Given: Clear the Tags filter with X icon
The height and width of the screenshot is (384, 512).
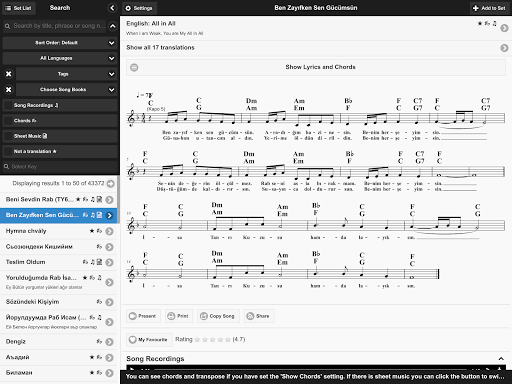Looking at the screenshot, I should coord(9,74).
